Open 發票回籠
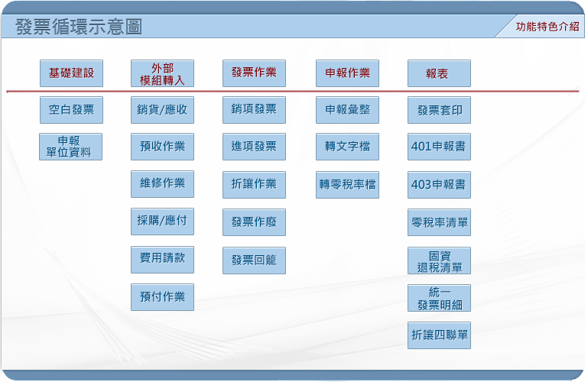This screenshot has height=382, width=588. tap(254, 261)
